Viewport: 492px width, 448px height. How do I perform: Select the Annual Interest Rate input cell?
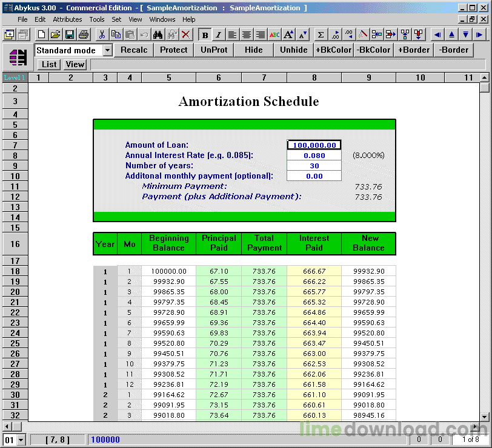314,156
